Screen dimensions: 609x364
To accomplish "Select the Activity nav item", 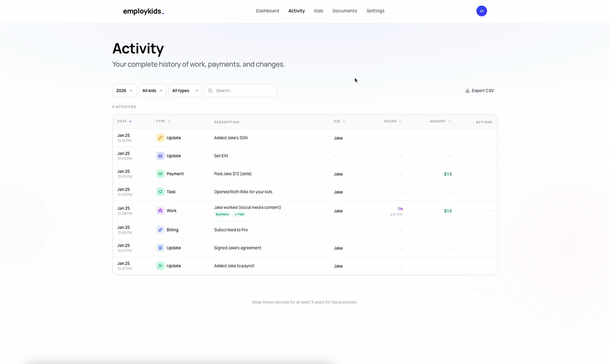I will pyautogui.click(x=296, y=11).
